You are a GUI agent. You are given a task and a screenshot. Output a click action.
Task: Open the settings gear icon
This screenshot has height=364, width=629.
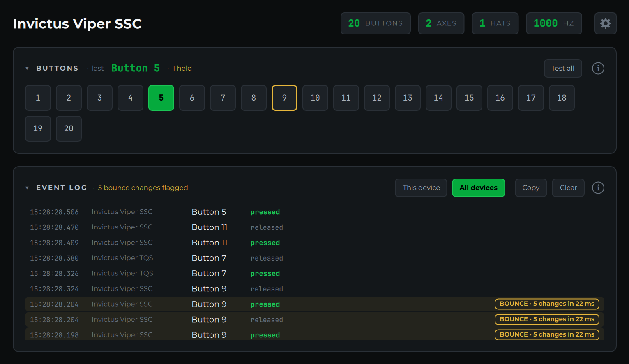point(605,23)
